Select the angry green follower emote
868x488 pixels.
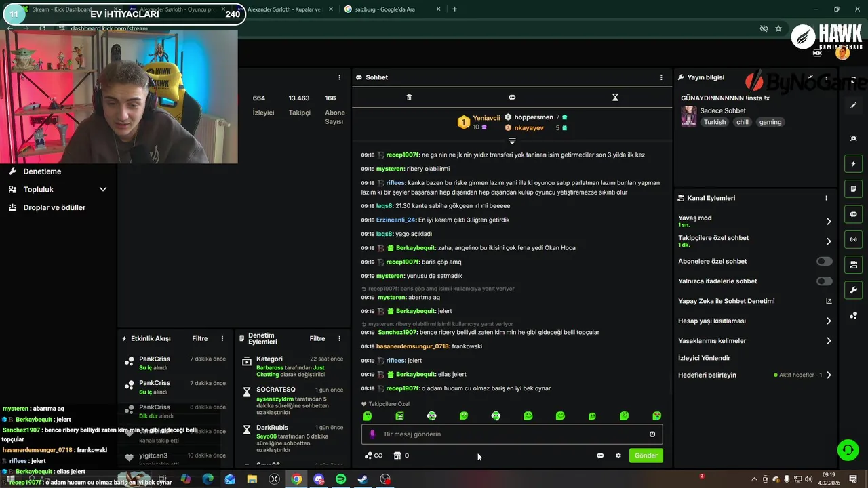[399, 415]
